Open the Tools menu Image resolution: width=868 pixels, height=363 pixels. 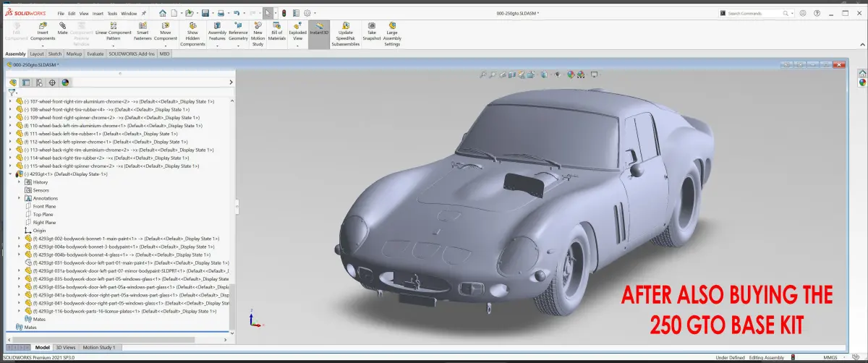click(112, 13)
